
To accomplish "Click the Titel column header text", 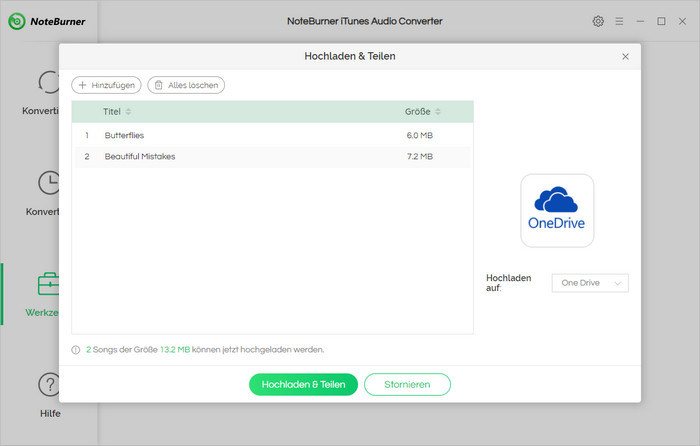I will click(x=112, y=112).
